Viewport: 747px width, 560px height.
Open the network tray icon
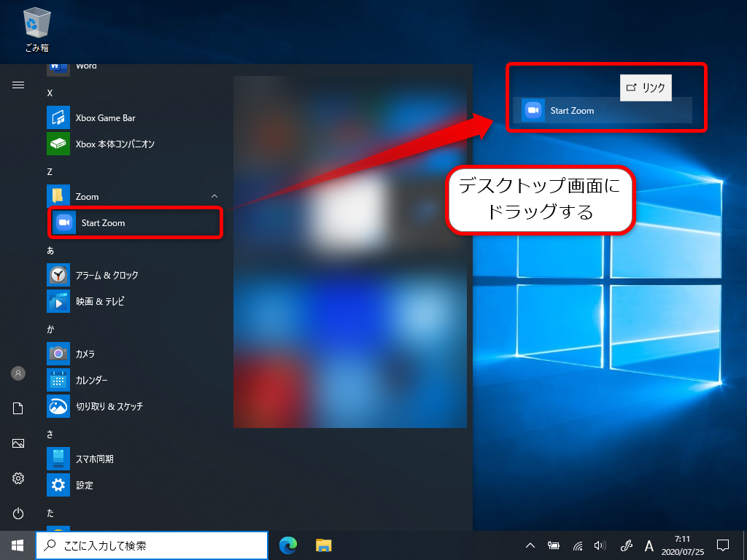click(x=578, y=545)
